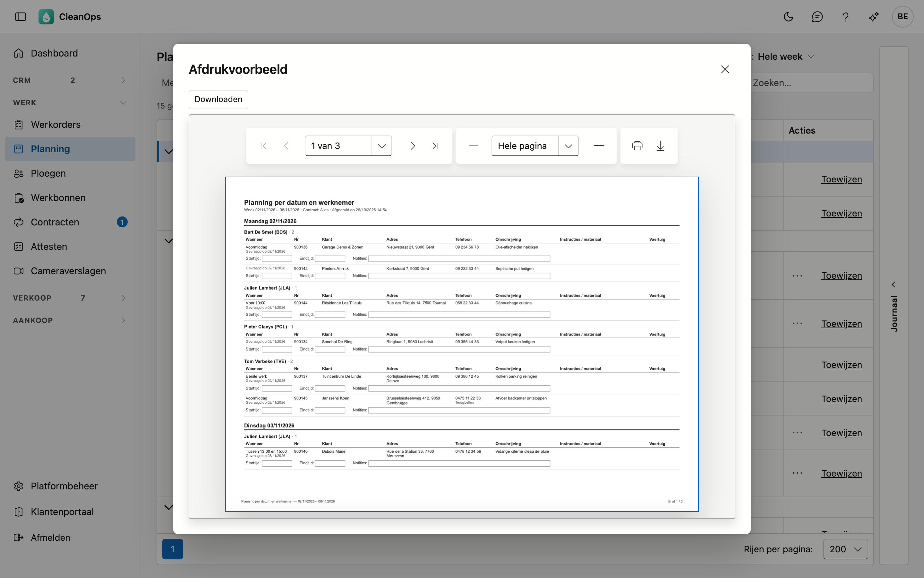Click the print preview page thumbnail
This screenshot has width=924, height=578.
(x=462, y=344)
